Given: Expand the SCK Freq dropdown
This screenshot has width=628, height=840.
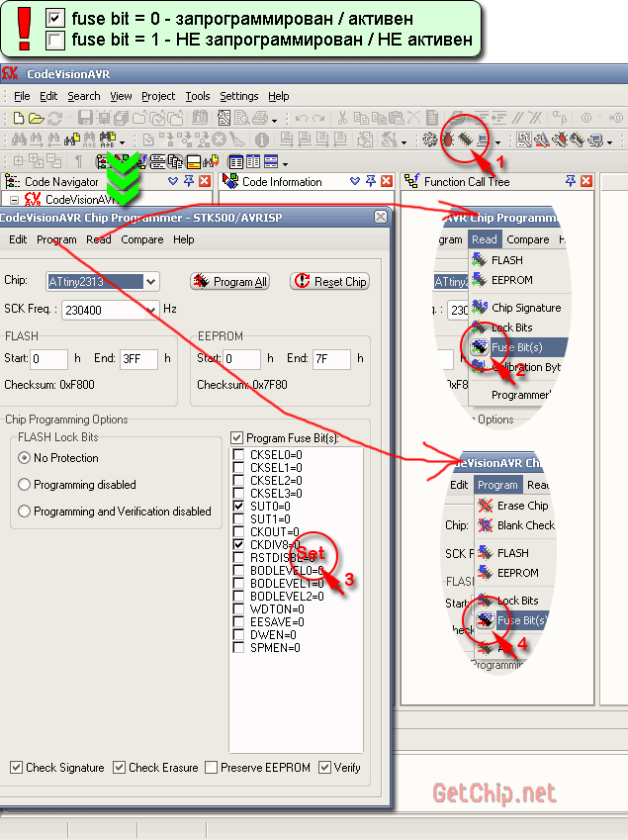Looking at the screenshot, I should click(150, 310).
